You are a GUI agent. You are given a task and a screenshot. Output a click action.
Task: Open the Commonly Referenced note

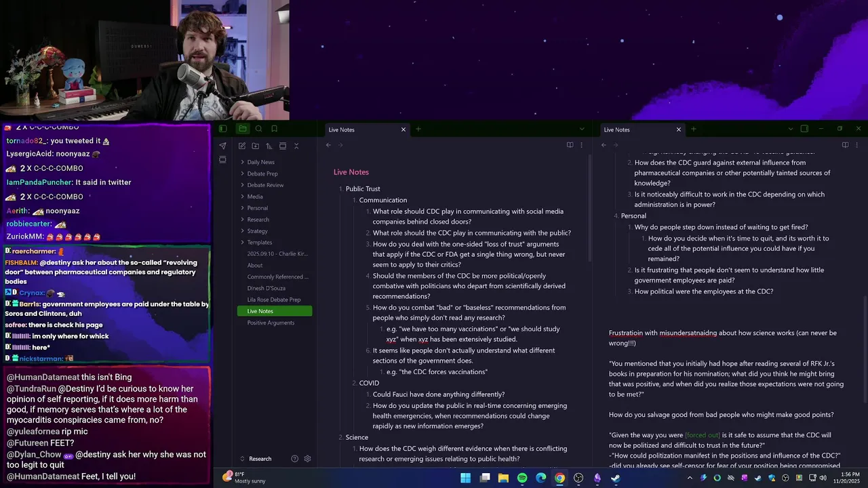click(x=275, y=277)
